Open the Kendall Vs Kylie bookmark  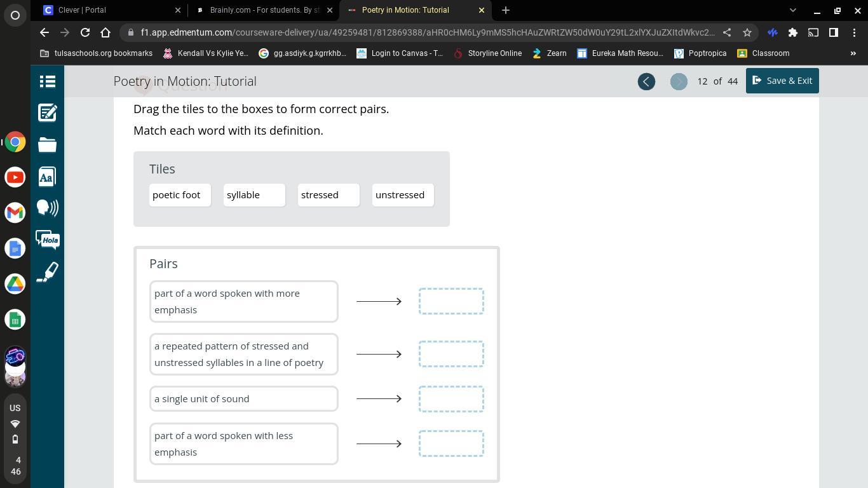click(206, 53)
